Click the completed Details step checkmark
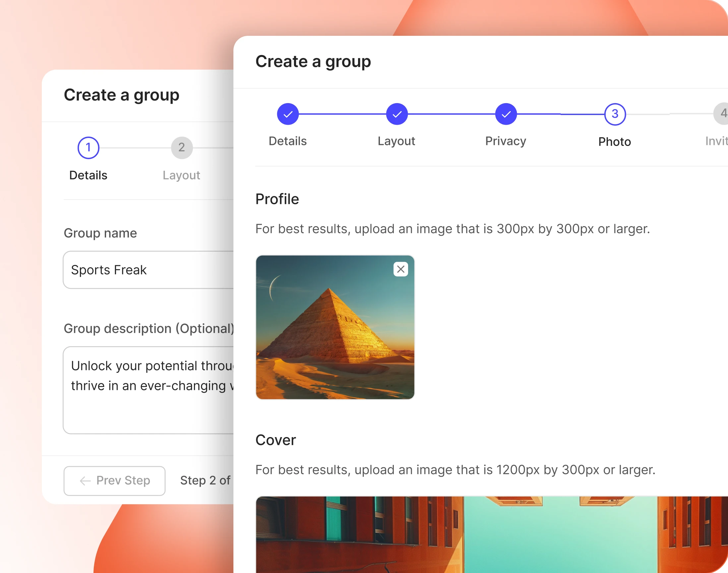The height and width of the screenshot is (573, 728). coord(288,114)
